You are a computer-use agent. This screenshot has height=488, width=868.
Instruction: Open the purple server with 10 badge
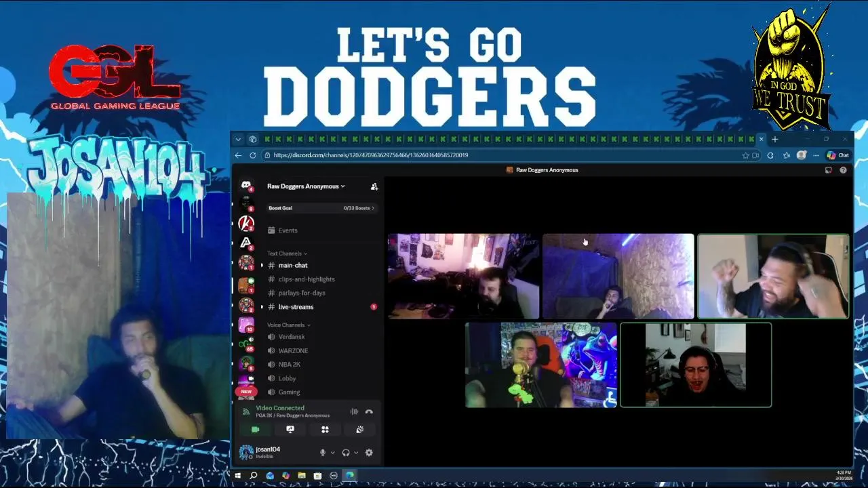[246, 325]
